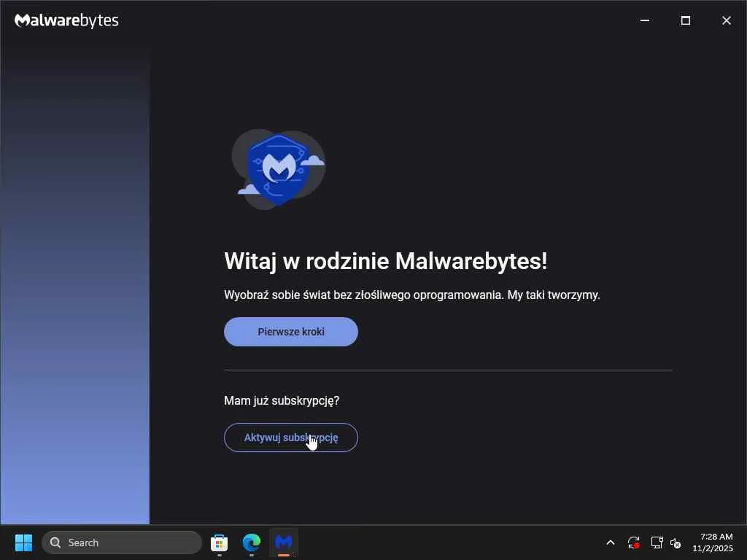Click Malwarebytes icon in taskbar

(284, 542)
